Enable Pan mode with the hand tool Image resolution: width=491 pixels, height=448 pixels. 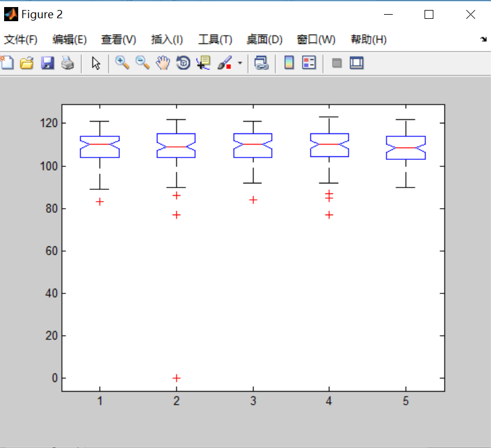click(163, 63)
